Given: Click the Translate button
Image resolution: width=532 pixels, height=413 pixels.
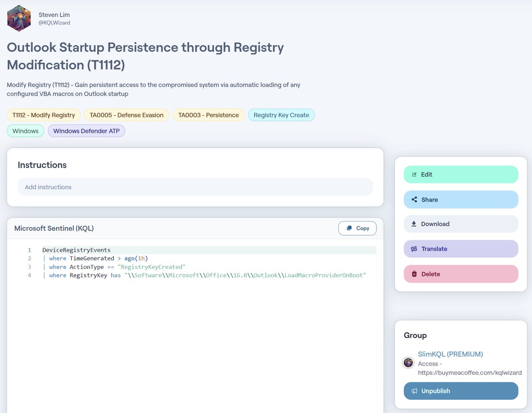Looking at the screenshot, I should click(461, 249).
